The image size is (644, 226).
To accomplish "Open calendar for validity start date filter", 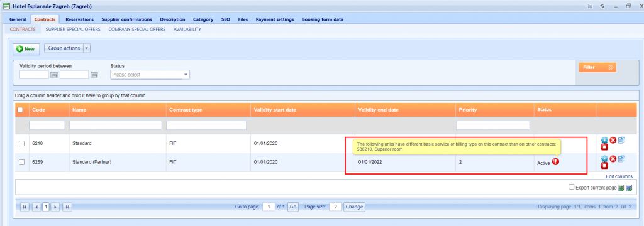I will [x=54, y=75].
